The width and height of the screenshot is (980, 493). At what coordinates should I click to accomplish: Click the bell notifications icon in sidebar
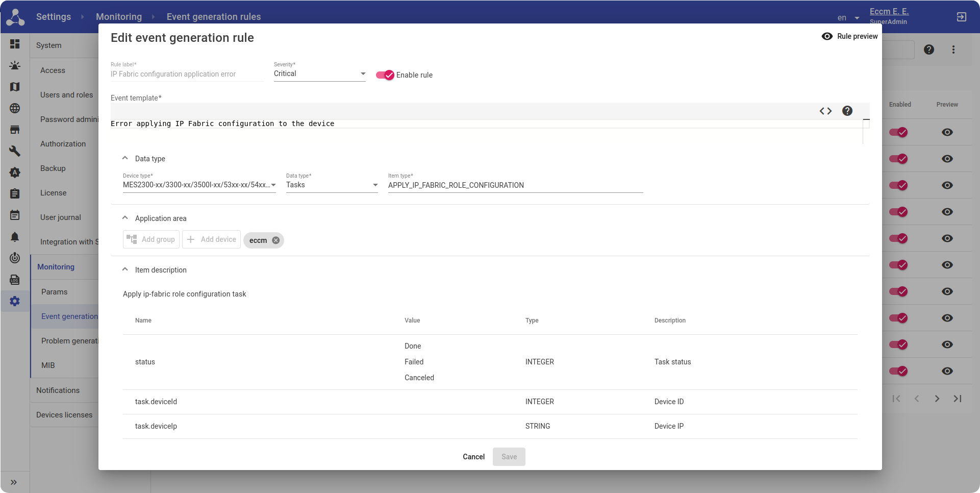click(x=15, y=237)
